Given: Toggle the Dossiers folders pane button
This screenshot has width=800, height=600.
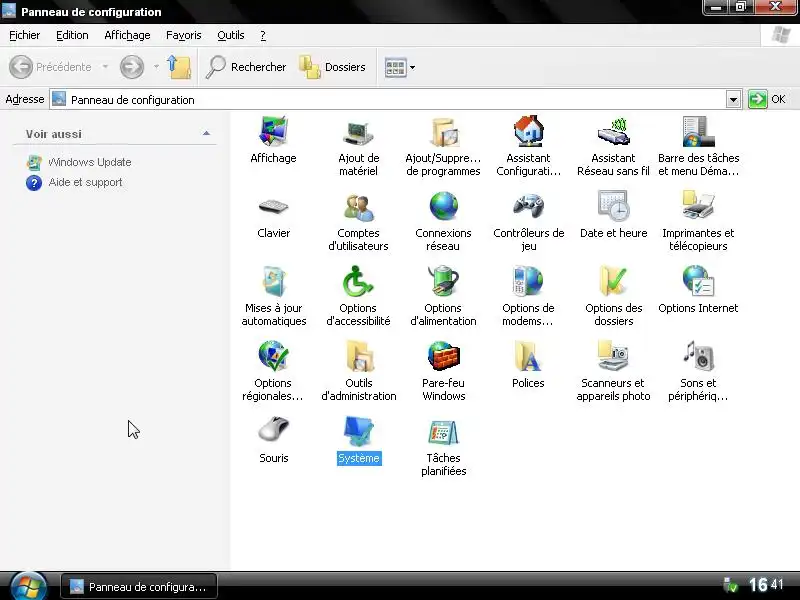Looking at the screenshot, I should (x=332, y=67).
